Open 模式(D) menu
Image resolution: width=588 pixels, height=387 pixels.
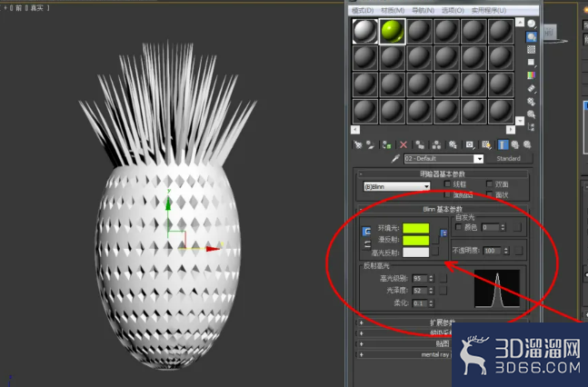coord(363,11)
